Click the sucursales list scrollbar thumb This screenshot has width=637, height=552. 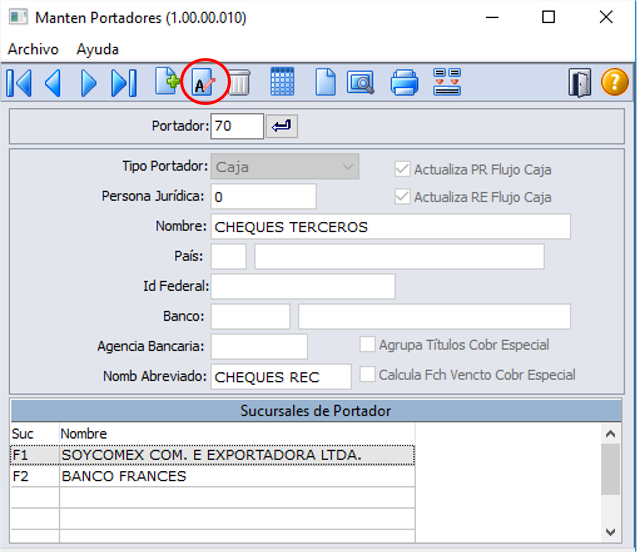tap(610, 469)
